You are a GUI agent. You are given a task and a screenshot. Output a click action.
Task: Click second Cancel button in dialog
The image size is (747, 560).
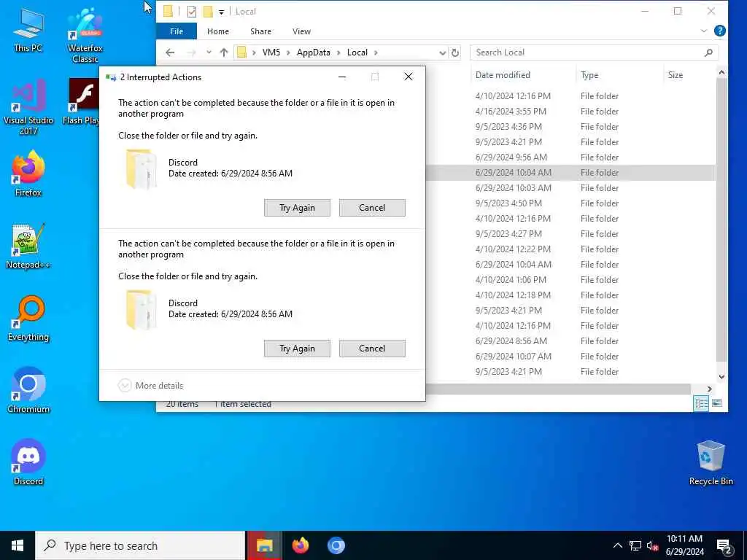pos(372,349)
